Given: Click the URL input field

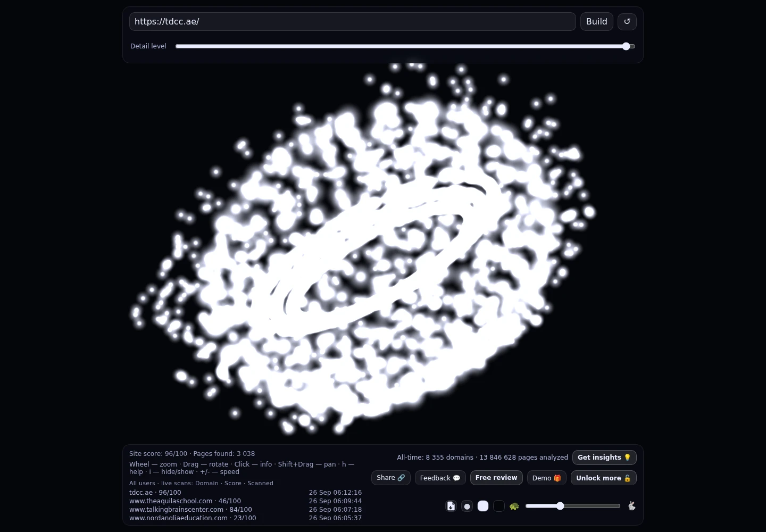Looking at the screenshot, I should [352, 22].
